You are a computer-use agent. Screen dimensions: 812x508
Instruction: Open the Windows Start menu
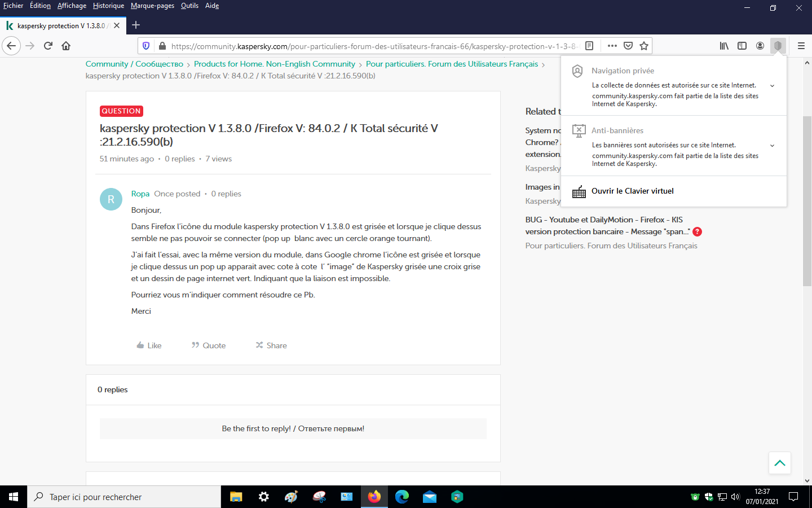tap(14, 497)
